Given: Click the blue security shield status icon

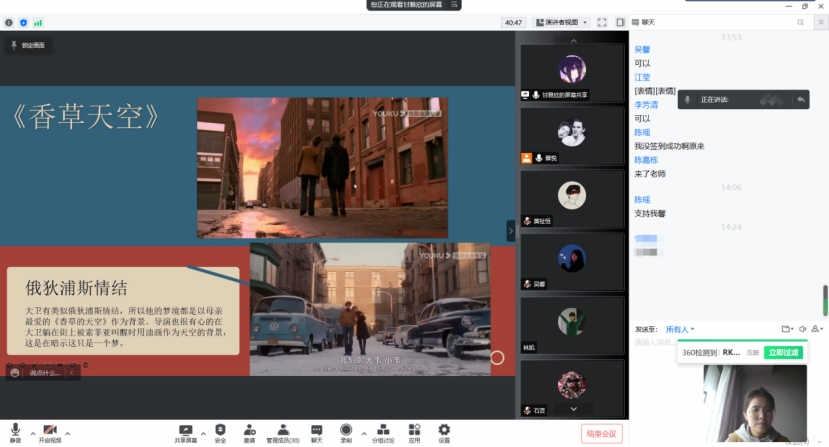Looking at the screenshot, I should click(x=23, y=23).
